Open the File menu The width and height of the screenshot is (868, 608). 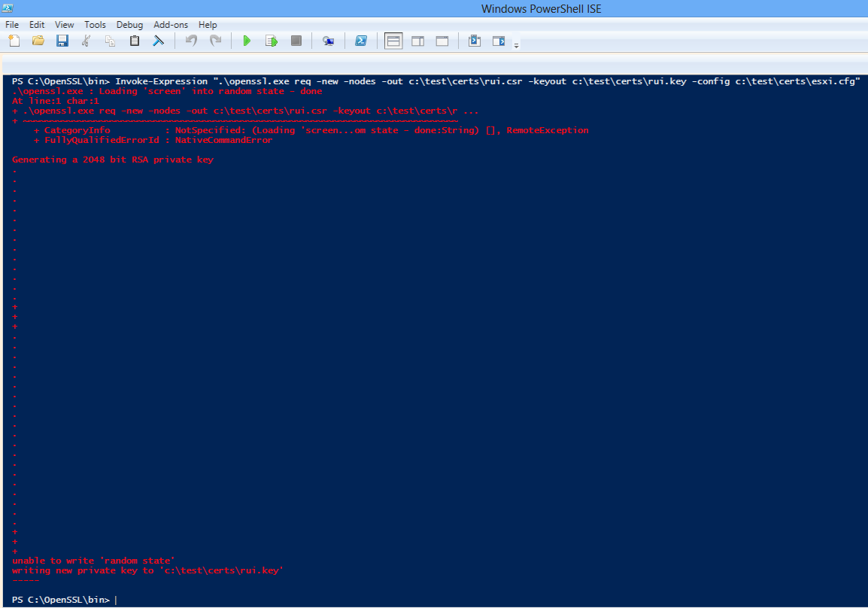[x=12, y=25]
